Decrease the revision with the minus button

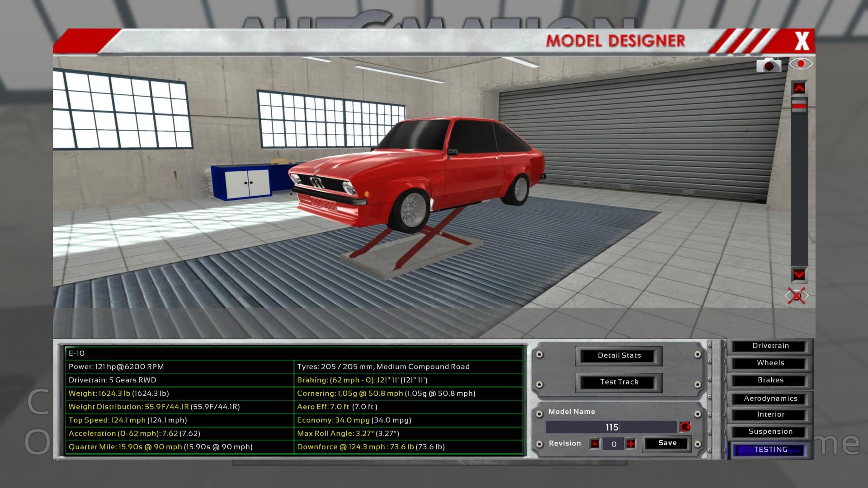595,444
